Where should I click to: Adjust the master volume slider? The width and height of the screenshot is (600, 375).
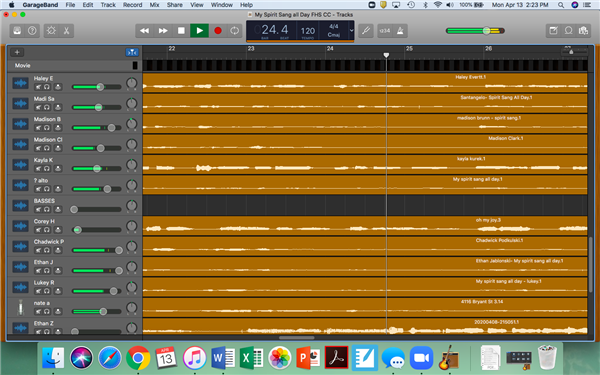[475, 31]
